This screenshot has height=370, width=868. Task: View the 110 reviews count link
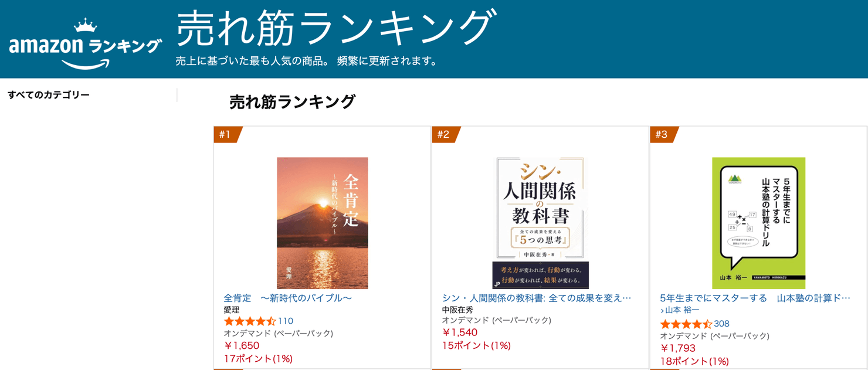click(286, 321)
